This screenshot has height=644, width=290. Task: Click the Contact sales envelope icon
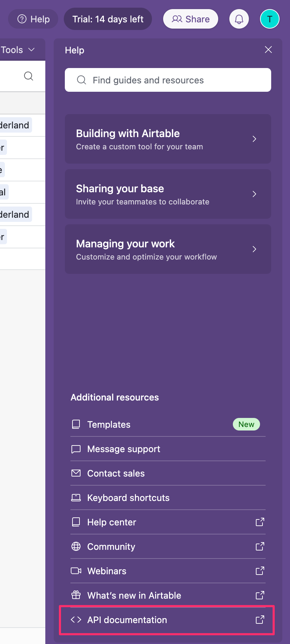76,473
